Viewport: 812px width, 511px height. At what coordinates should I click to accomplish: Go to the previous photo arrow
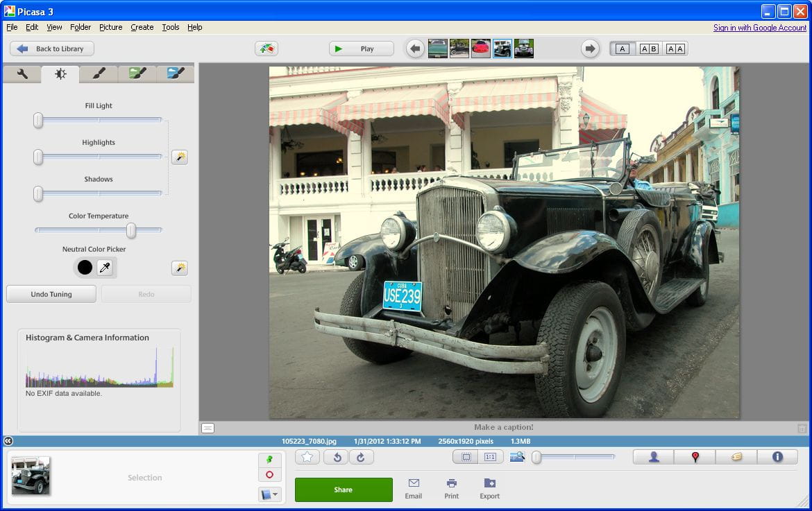point(415,49)
